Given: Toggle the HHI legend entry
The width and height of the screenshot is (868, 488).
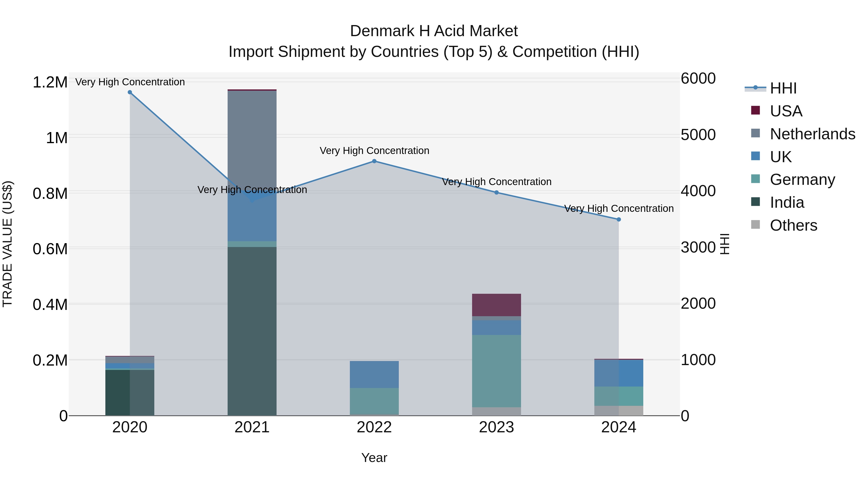Looking at the screenshot, I should pyautogui.click(x=771, y=88).
